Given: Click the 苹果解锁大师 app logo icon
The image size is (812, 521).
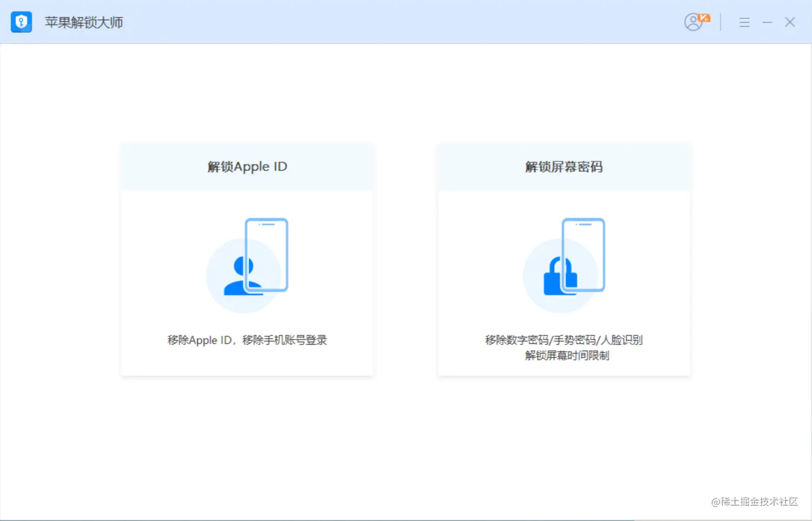Looking at the screenshot, I should coord(22,22).
